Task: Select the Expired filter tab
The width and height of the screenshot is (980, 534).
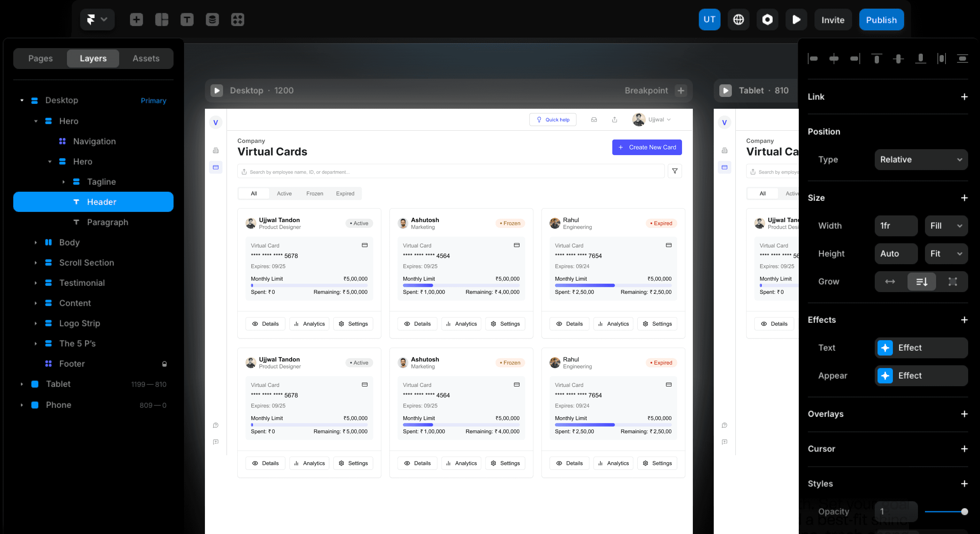Action: coord(345,193)
